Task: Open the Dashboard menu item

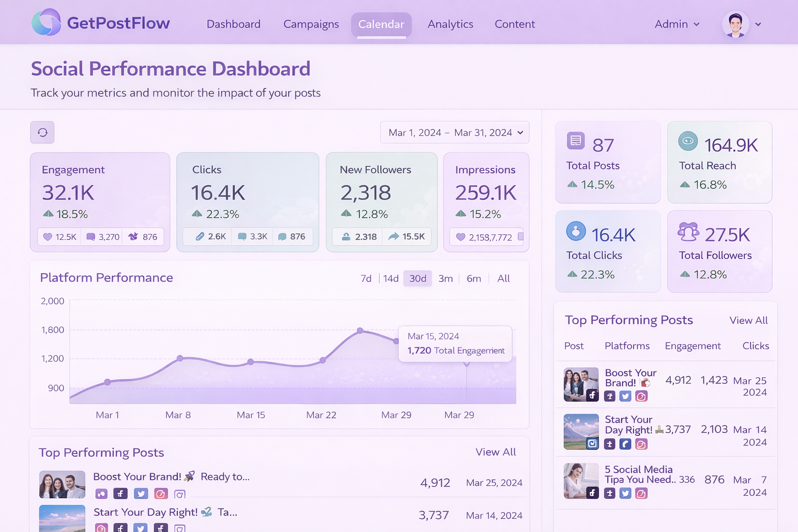Action: coord(233,24)
